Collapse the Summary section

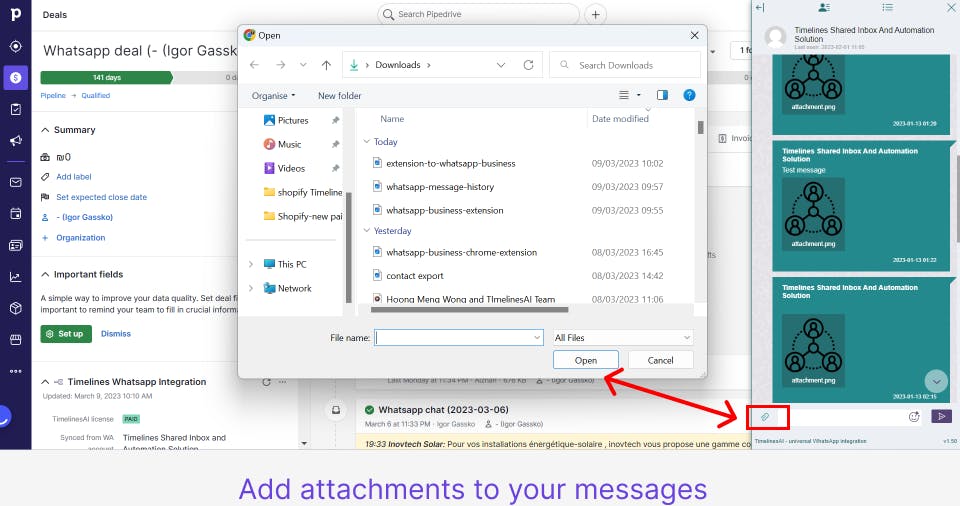point(45,130)
